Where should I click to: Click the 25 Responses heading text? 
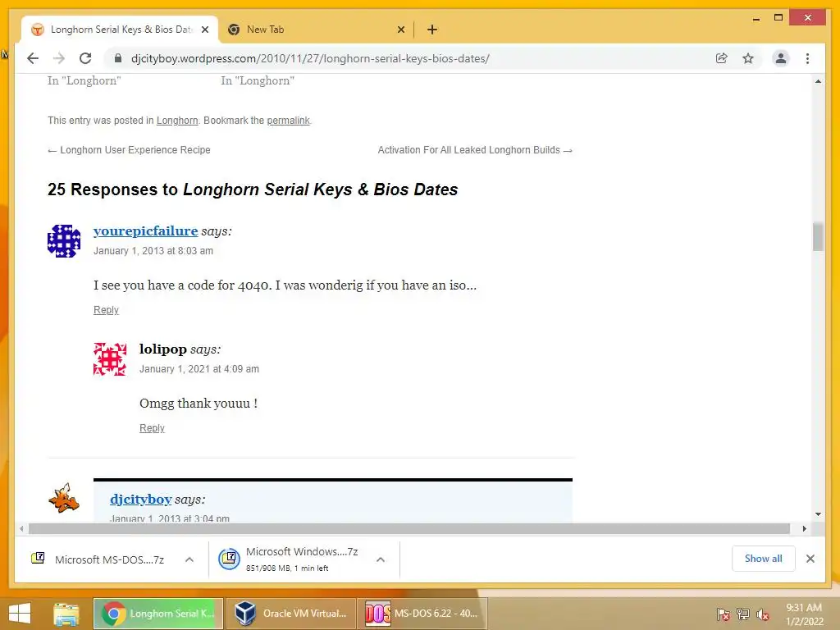click(x=253, y=189)
